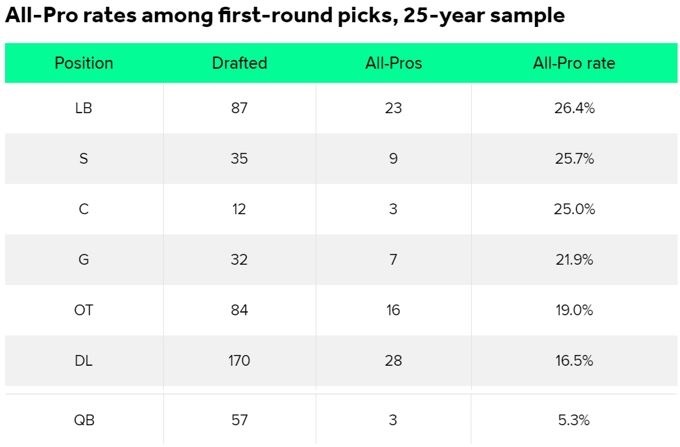This screenshot has width=680, height=447.
Task: Click the 87 drafted value for LB
Action: (239, 108)
